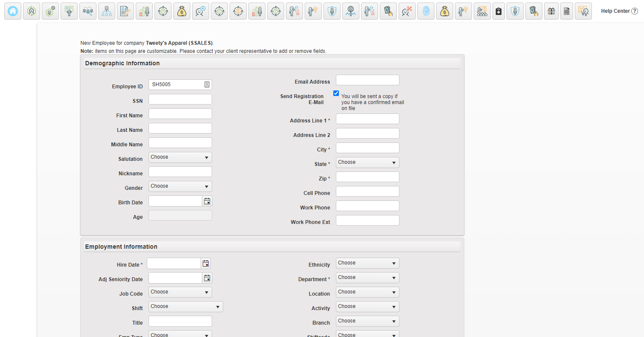Open the Shift dropdown
Image resolution: width=644 pixels, height=337 pixels.
click(x=186, y=307)
